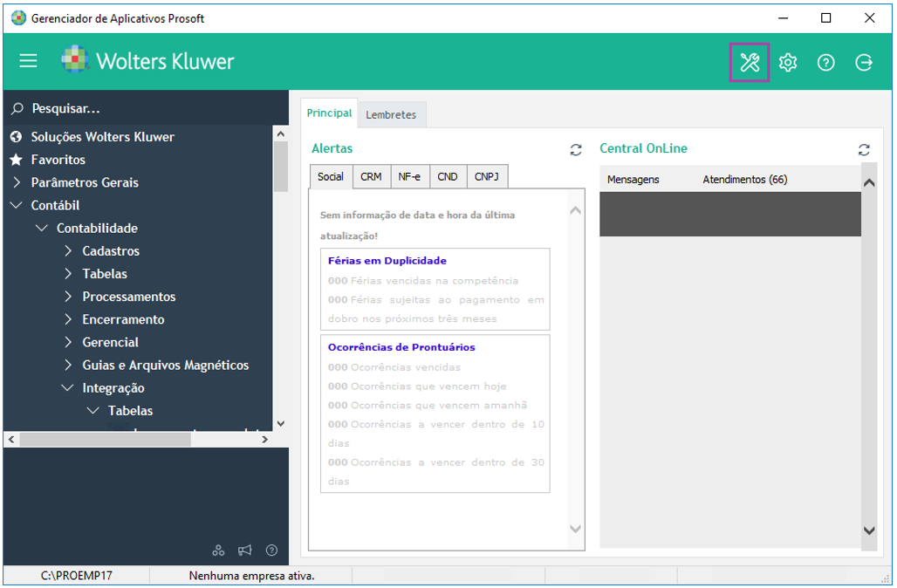
Task: Open Mensagens in Central OnLine
Action: [633, 180]
